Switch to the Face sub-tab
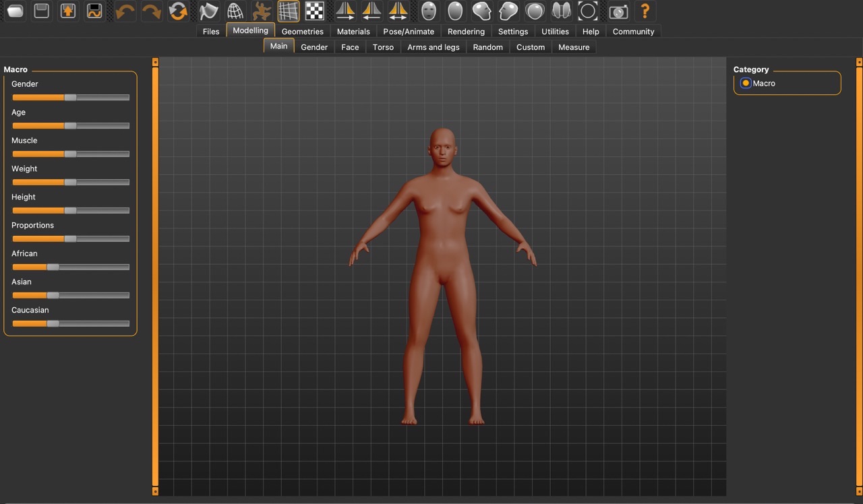 [x=350, y=47]
